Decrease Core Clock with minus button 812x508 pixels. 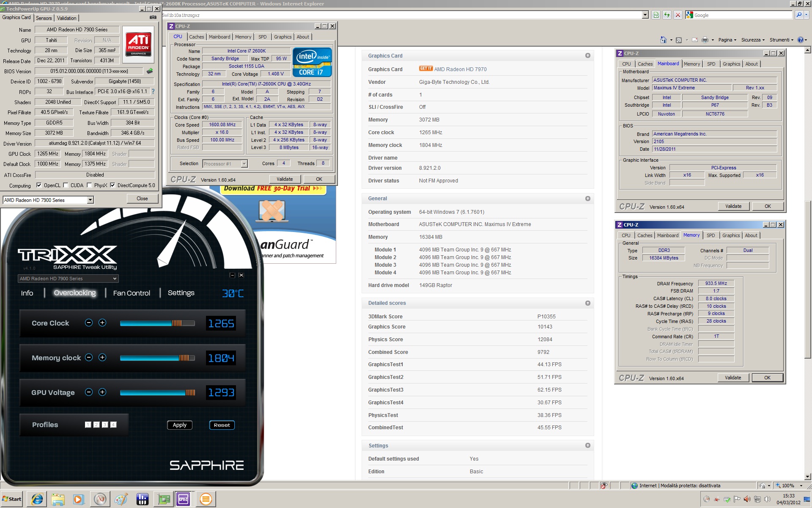89,323
